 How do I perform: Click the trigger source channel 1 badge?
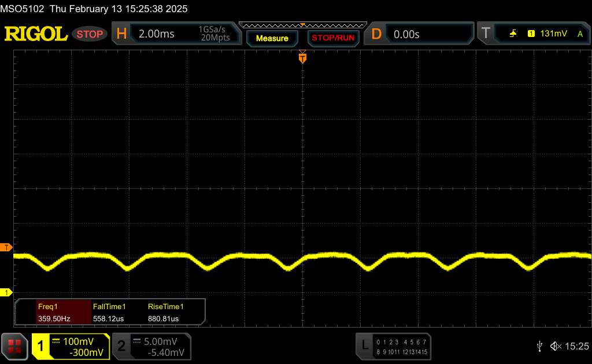click(531, 34)
